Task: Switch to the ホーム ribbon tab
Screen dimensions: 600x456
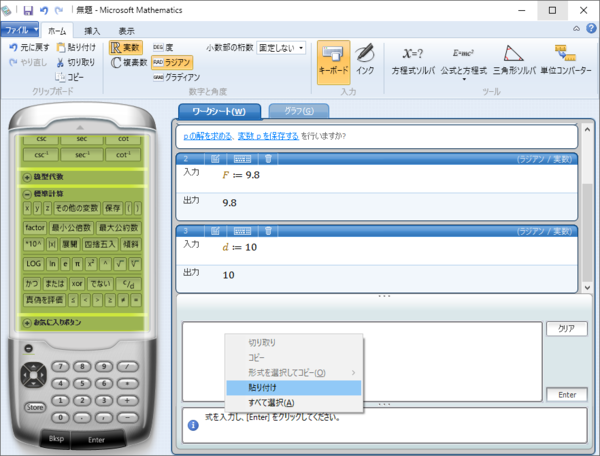Action: [x=57, y=31]
